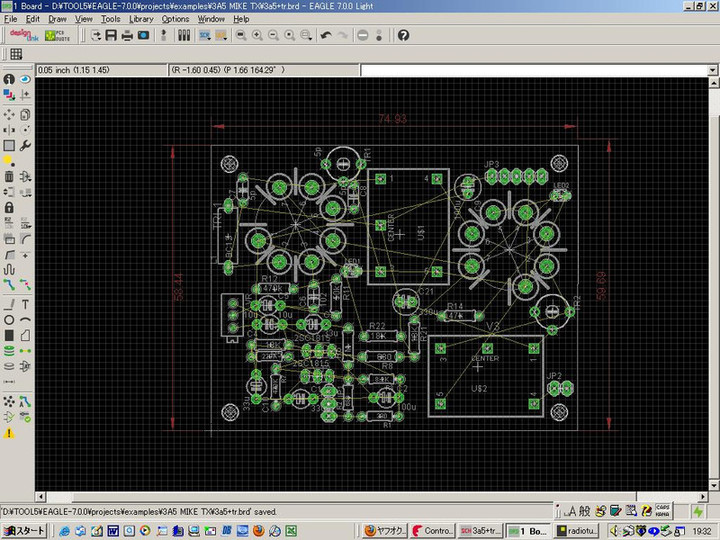The image size is (720, 540).
Task: Activate the Show eye tool
Action: pos(25,79)
